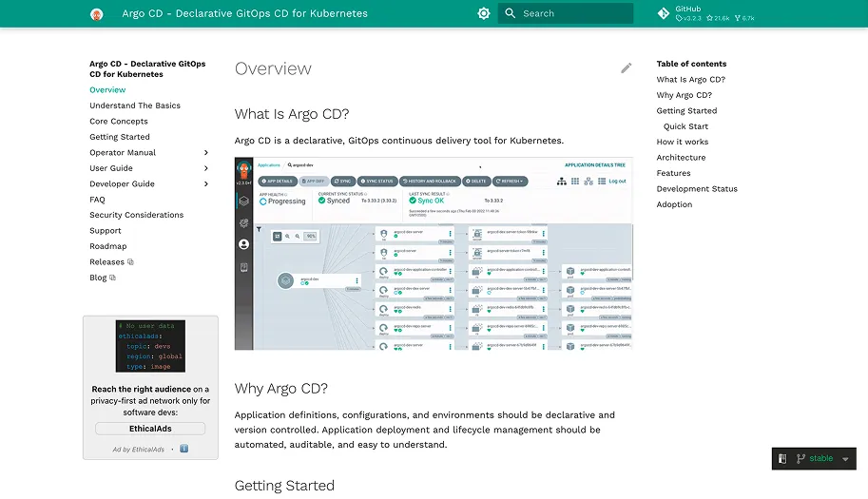Click the GitHub git icon in header
Image resolution: width=868 pixels, height=499 pixels.
coord(664,13)
